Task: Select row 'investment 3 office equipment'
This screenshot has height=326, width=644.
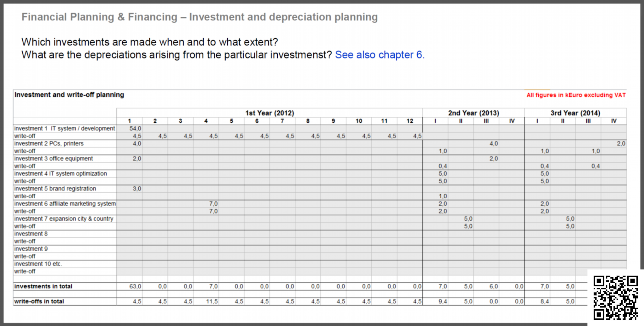Action: (x=320, y=159)
